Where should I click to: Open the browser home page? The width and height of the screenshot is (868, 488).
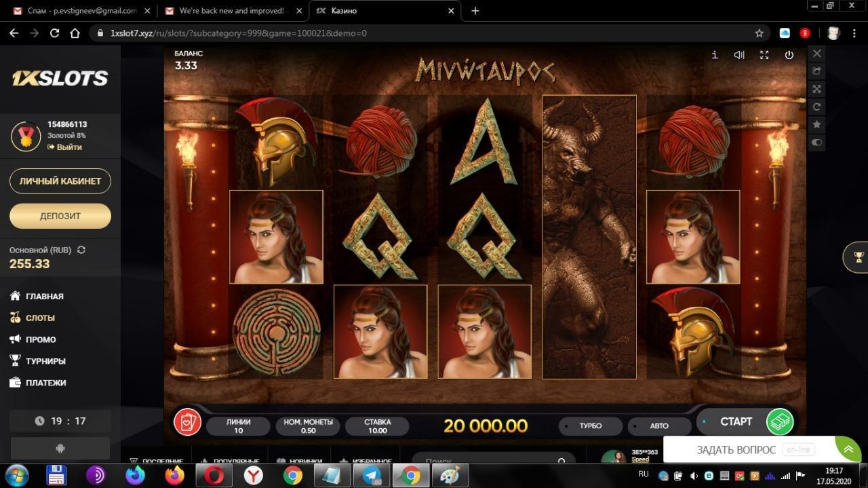(x=76, y=33)
